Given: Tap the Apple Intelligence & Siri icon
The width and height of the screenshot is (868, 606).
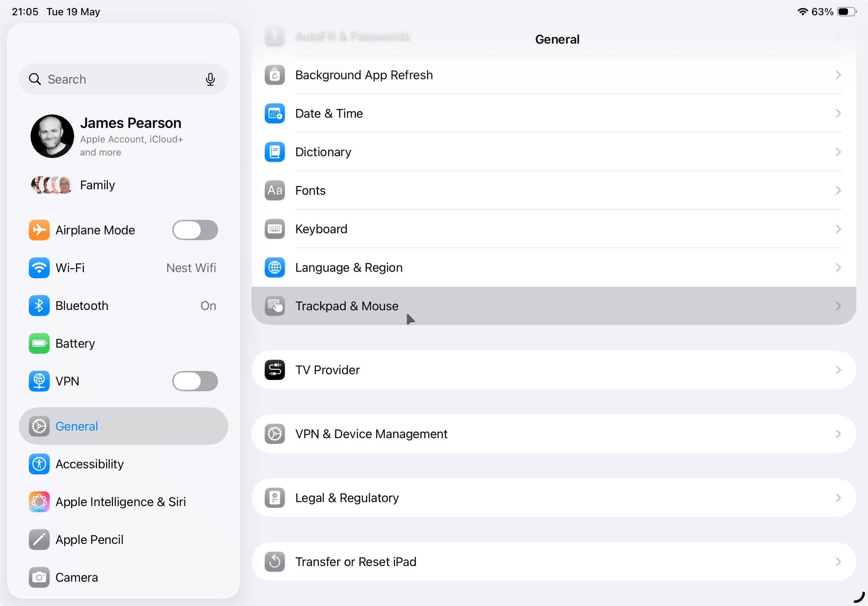Looking at the screenshot, I should [39, 502].
